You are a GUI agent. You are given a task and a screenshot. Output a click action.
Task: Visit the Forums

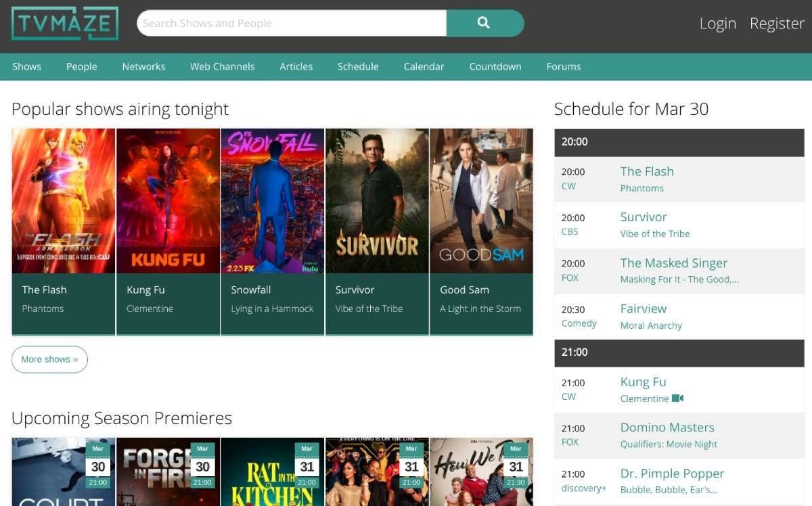point(564,66)
